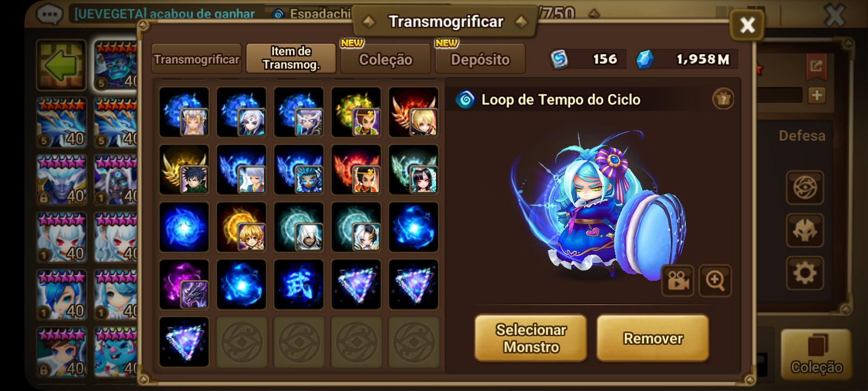
Task: Open the video camera preview icon
Action: [x=678, y=280]
